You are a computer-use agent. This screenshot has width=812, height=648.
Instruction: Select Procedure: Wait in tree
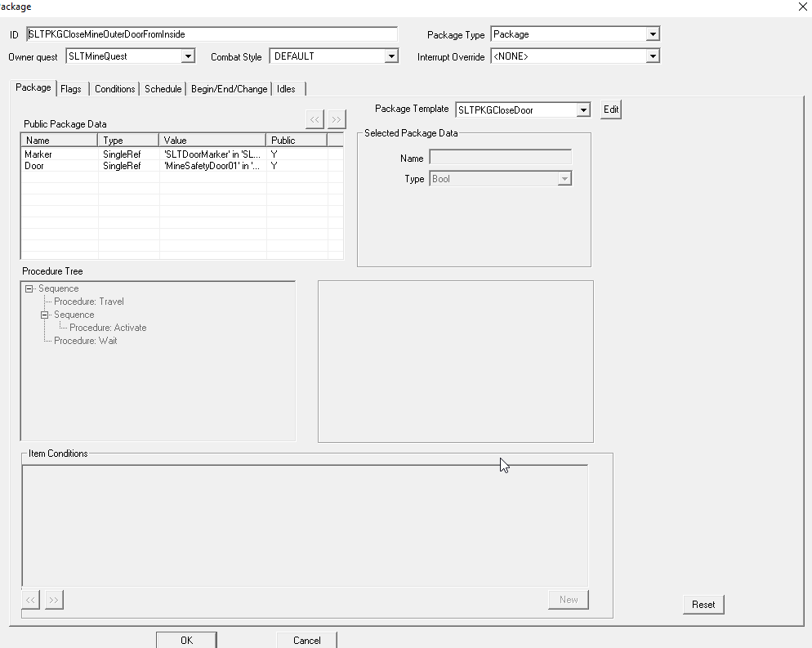86,340
